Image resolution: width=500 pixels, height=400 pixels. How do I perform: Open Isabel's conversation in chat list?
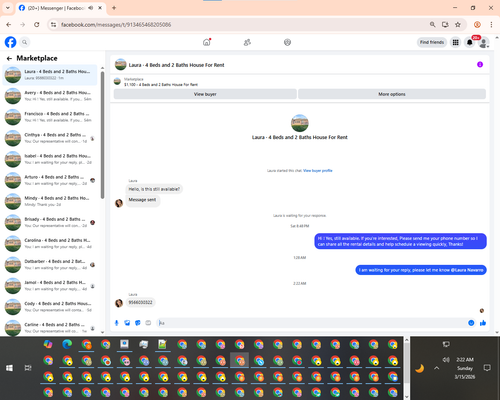[x=50, y=159]
